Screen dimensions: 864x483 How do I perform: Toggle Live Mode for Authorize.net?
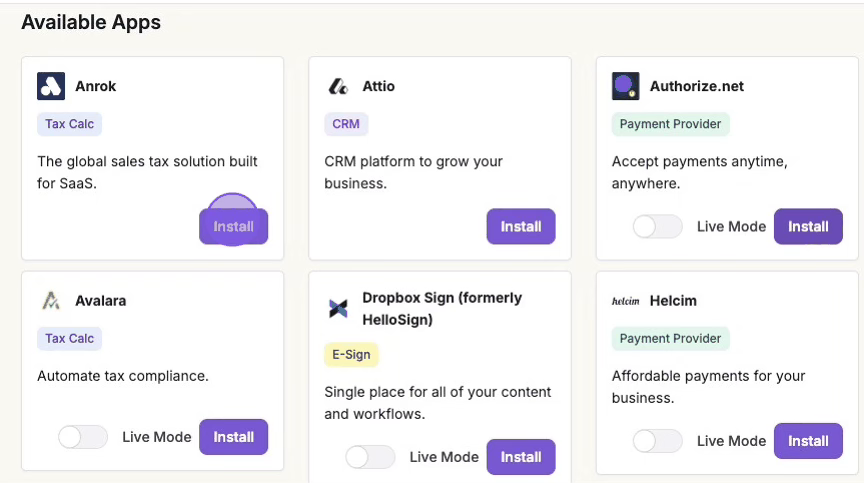point(657,227)
